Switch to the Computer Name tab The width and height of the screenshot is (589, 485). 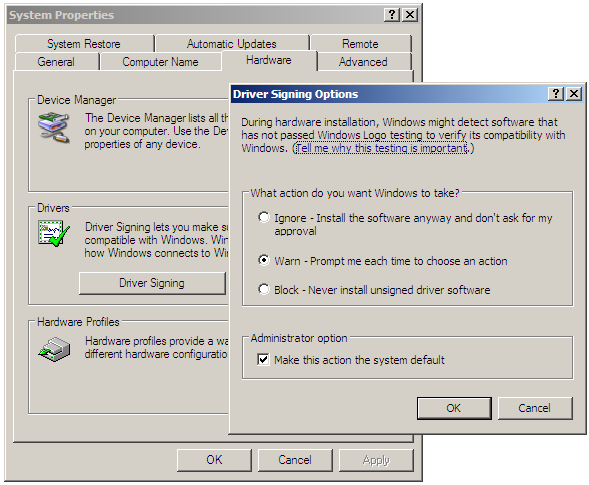(x=160, y=62)
